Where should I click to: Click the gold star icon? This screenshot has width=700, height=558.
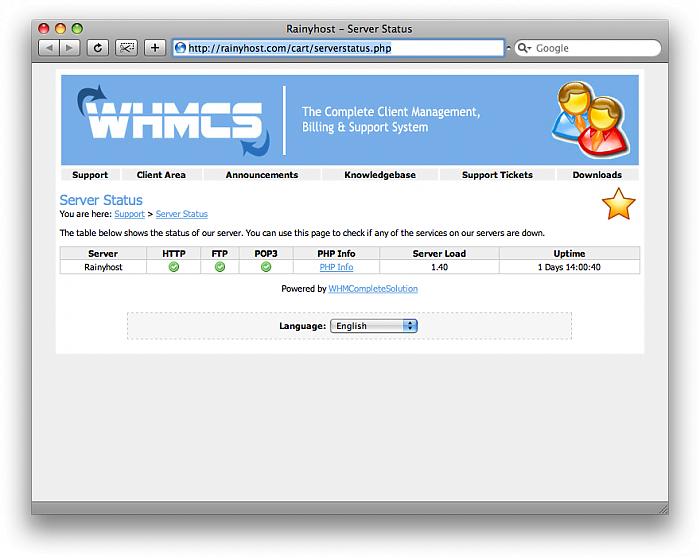[618, 204]
